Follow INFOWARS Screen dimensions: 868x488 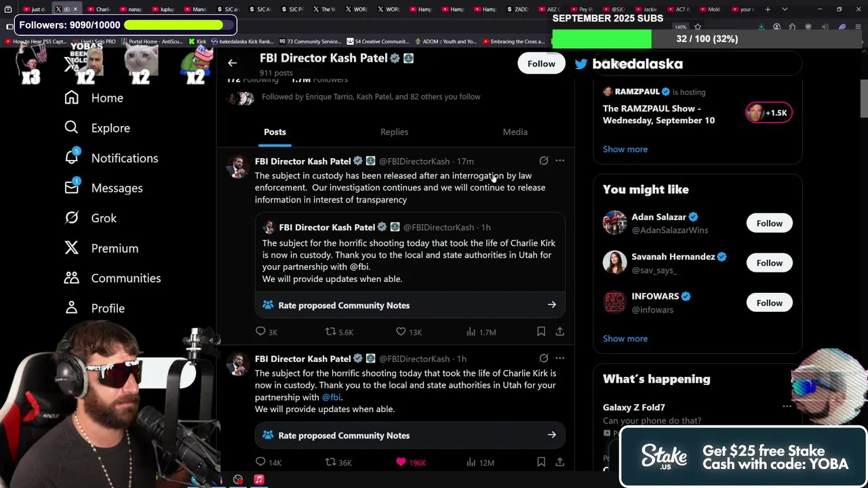tap(769, 303)
